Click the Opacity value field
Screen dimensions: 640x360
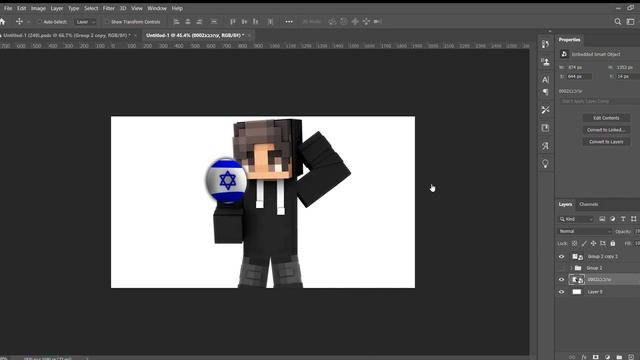click(x=637, y=231)
